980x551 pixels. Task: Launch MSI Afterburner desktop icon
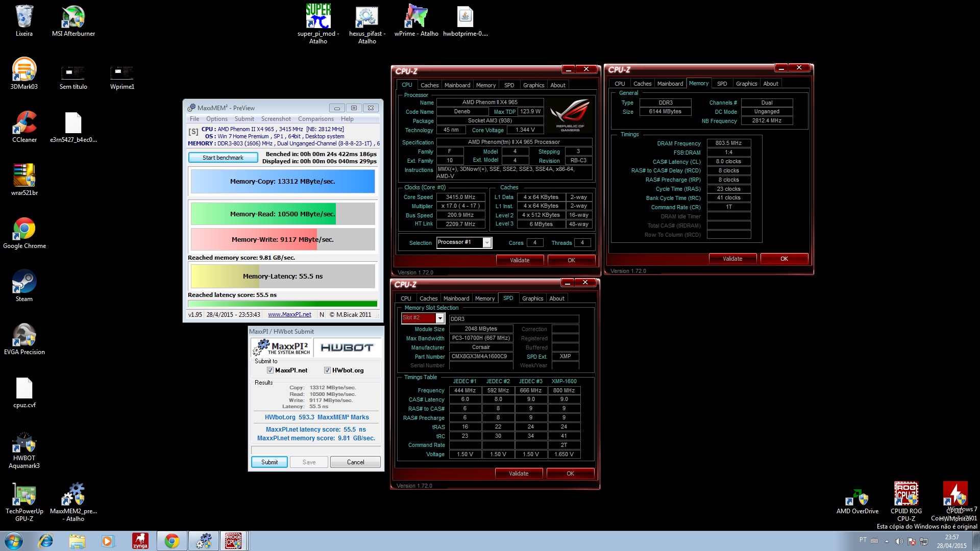[73, 21]
